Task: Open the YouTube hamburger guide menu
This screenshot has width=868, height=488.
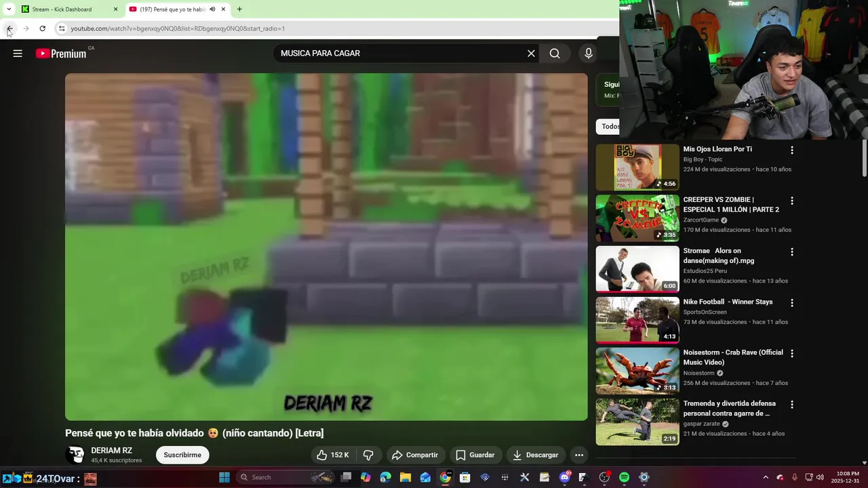Action: (x=18, y=54)
